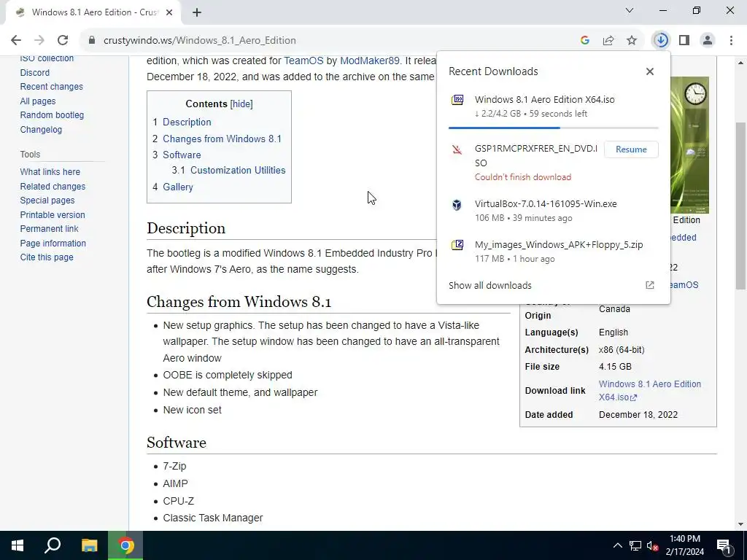This screenshot has height=560, width=747.
Task: Jump to Gallery in Contents
Action: 178,187
